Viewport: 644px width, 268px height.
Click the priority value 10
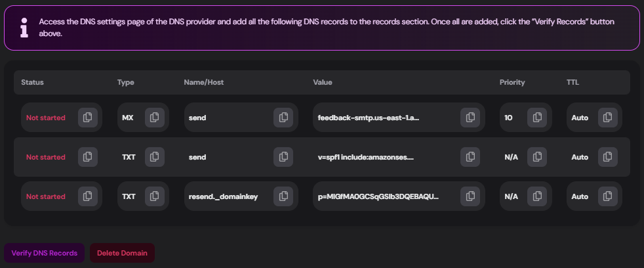point(508,118)
